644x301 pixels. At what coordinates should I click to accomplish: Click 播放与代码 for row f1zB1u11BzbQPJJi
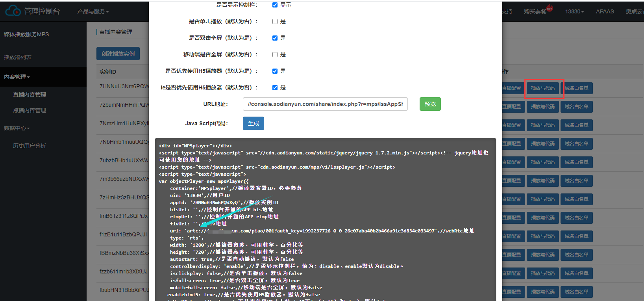[x=543, y=236]
